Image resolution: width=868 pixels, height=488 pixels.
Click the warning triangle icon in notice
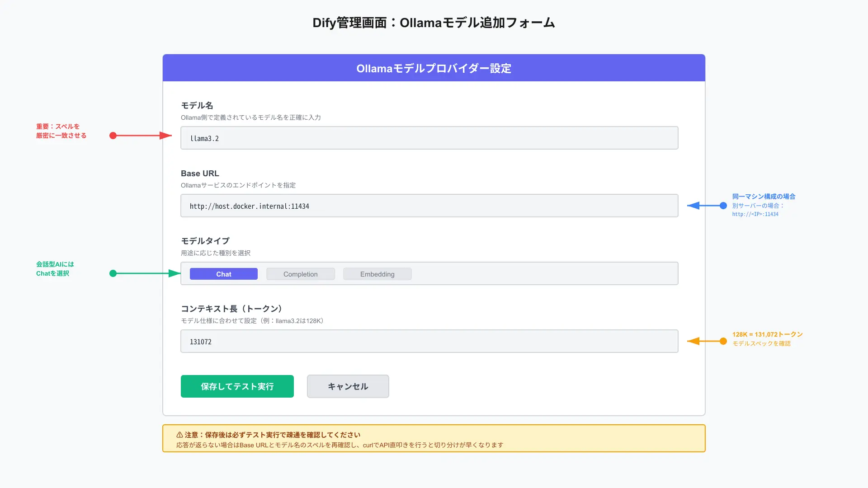point(179,435)
